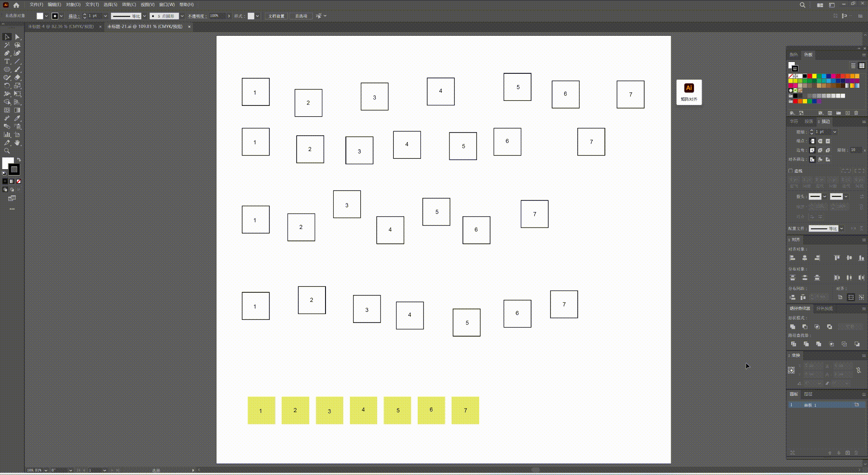Align objects to vertical top
868x475 pixels.
pos(837,258)
